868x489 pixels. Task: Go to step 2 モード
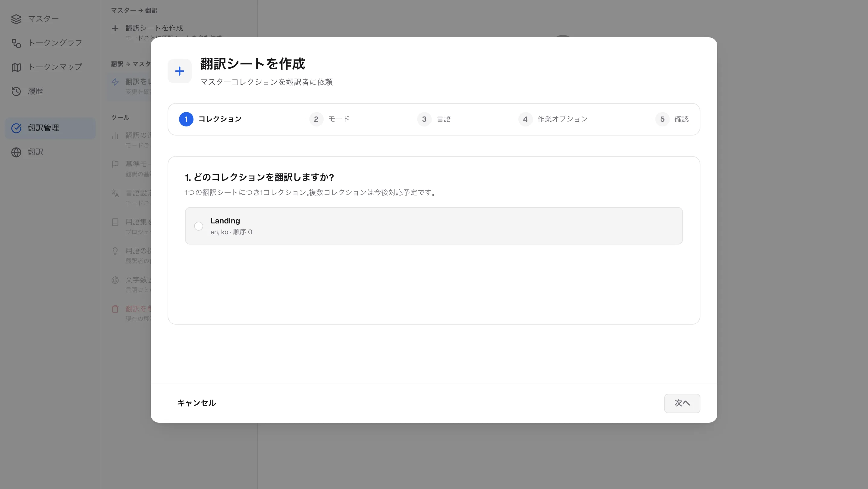click(329, 119)
